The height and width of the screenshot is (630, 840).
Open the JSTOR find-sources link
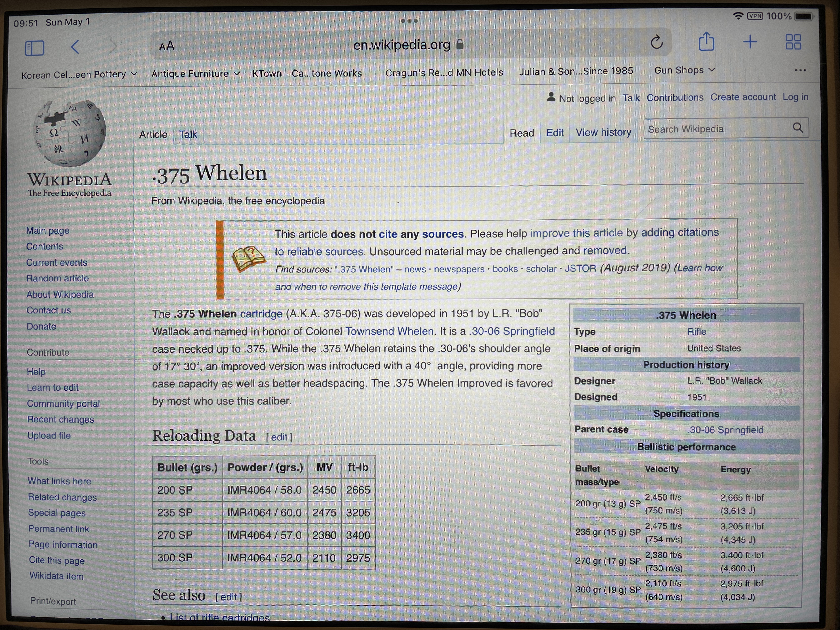point(580,269)
